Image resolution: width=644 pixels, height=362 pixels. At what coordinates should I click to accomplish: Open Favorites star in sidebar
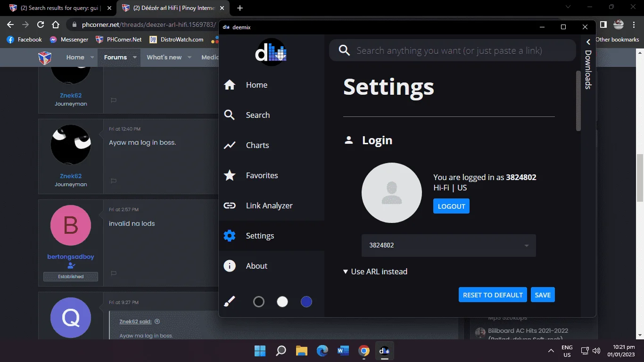pos(230,175)
